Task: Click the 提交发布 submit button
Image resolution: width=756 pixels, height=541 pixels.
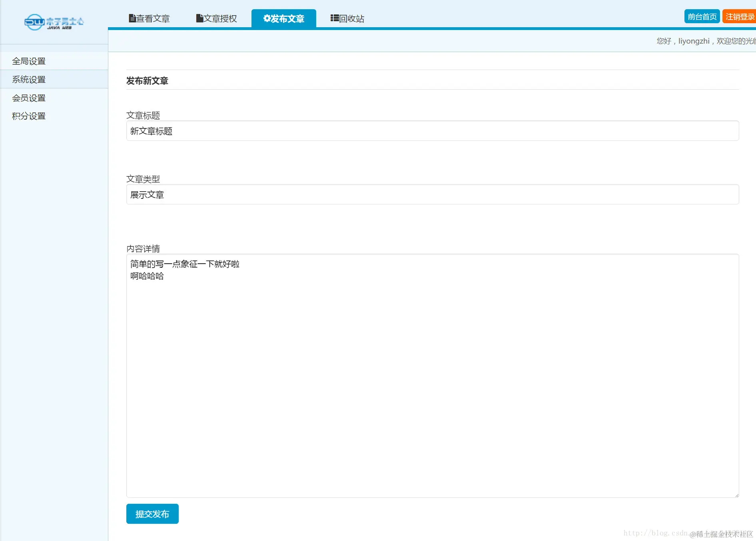Action: [x=152, y=514]
